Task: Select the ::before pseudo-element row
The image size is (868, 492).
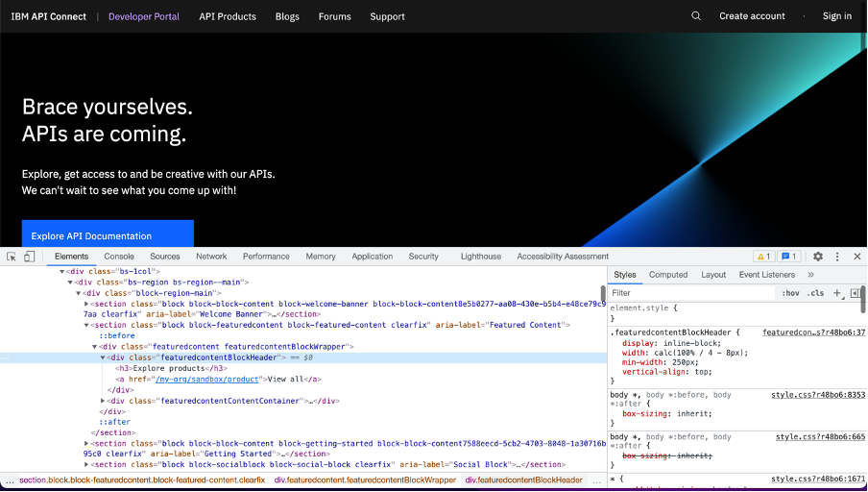Action: [117, 336]
